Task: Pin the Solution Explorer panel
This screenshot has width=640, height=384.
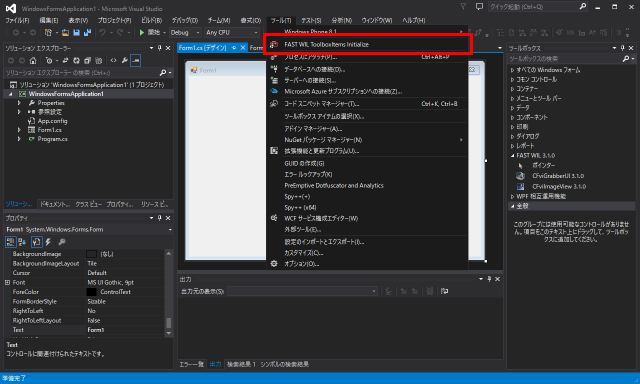Action: (x=160, y=48)
